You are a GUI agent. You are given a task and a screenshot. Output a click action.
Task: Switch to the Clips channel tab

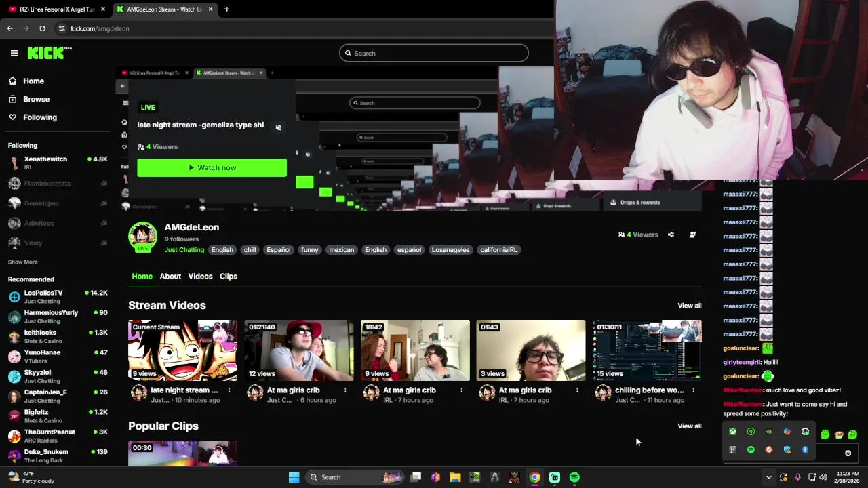pos(229,276)
